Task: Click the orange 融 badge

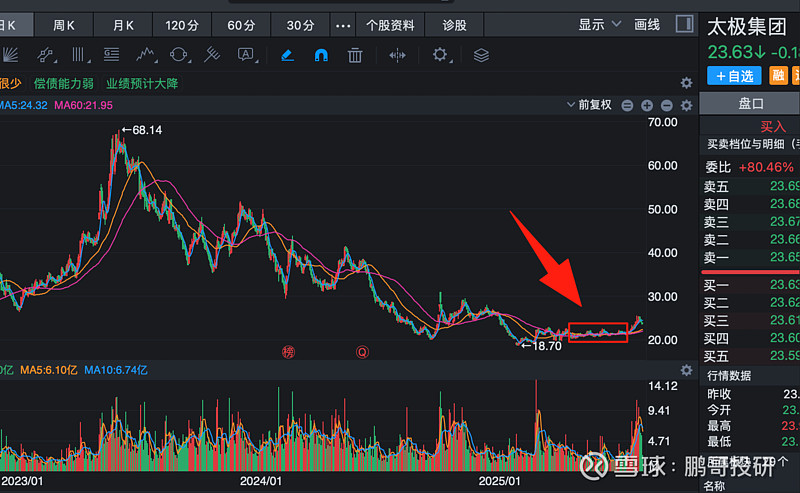Action: [x=779, y=76]
